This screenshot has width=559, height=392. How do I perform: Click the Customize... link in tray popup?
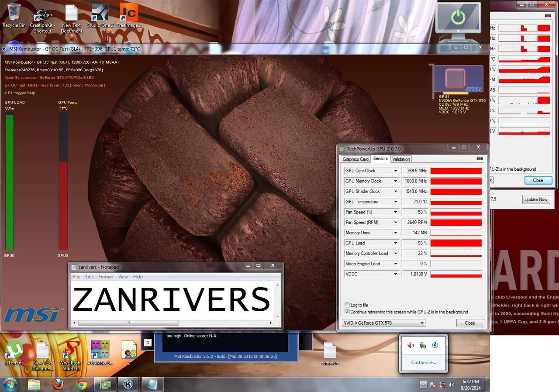[x=423, y=362]
